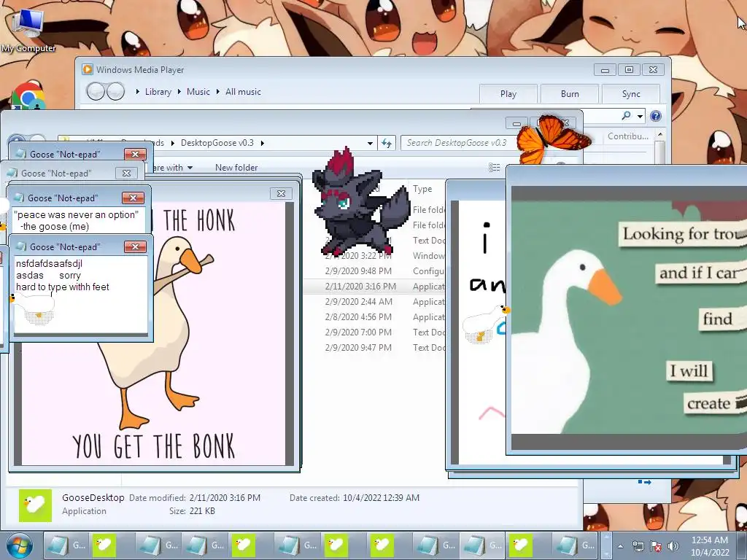Expand arrow before Library breadcrumb
Image resolution: width=747 pixels, height=560 pixels.
[138, 91]
